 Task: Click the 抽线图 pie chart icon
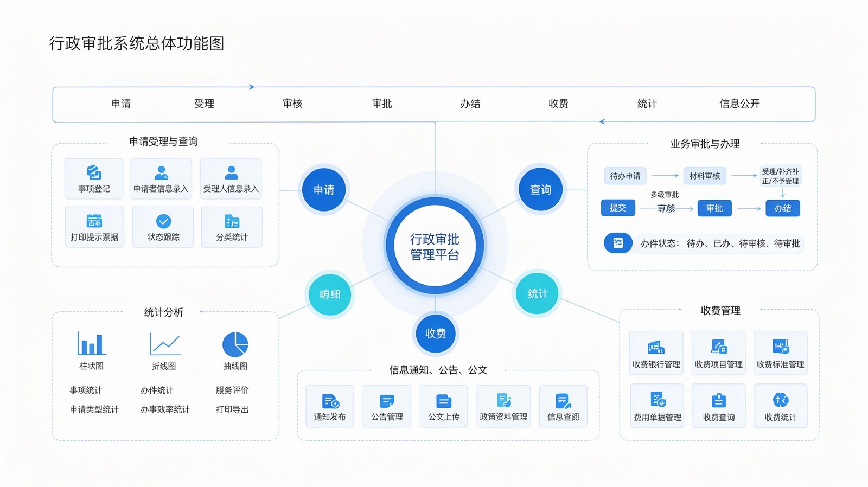click(235, 344)
